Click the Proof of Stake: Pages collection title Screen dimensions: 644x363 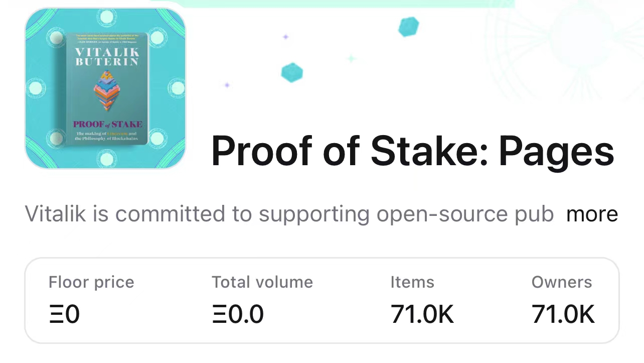(413, 151)
